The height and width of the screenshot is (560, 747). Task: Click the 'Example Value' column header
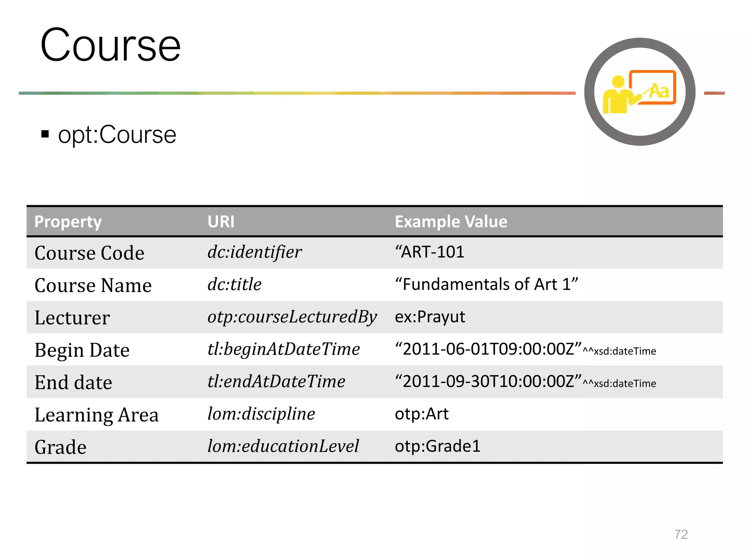pyautogui.click(x=451, y=221)
